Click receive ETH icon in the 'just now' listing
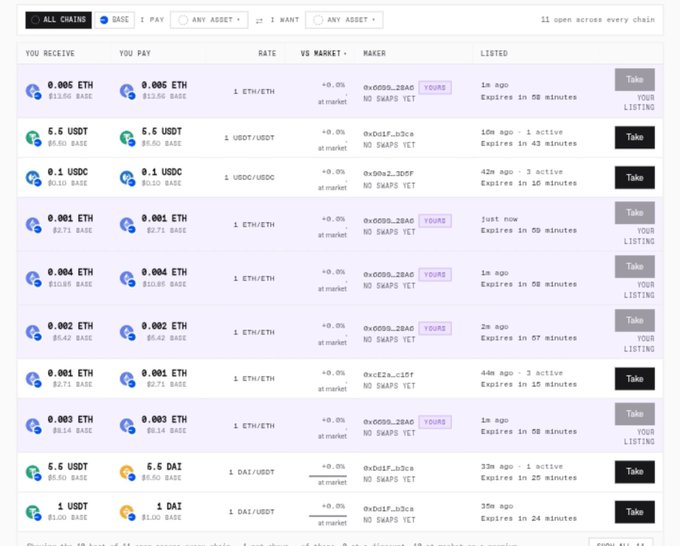 point(33,225)
